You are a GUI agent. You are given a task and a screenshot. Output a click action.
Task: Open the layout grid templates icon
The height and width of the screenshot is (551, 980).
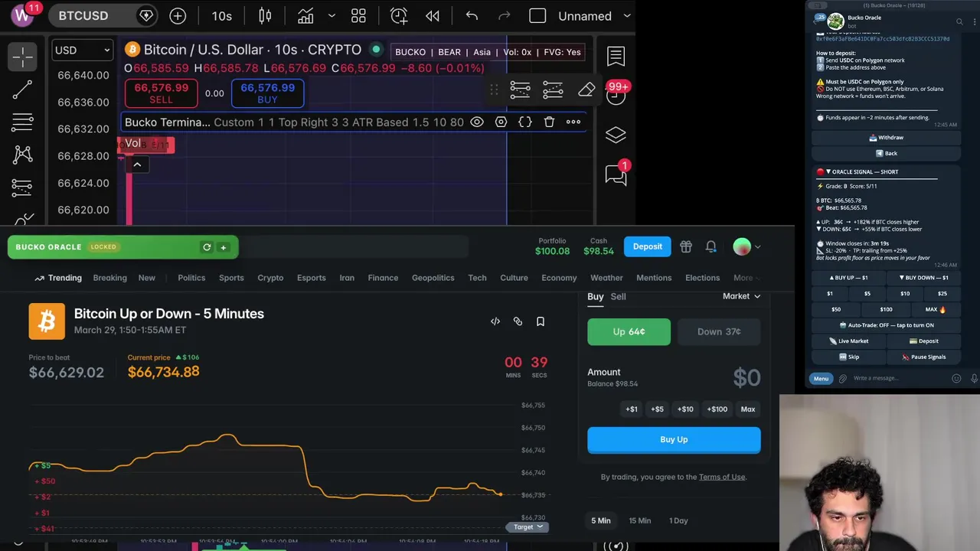click(x=358, y=16)
